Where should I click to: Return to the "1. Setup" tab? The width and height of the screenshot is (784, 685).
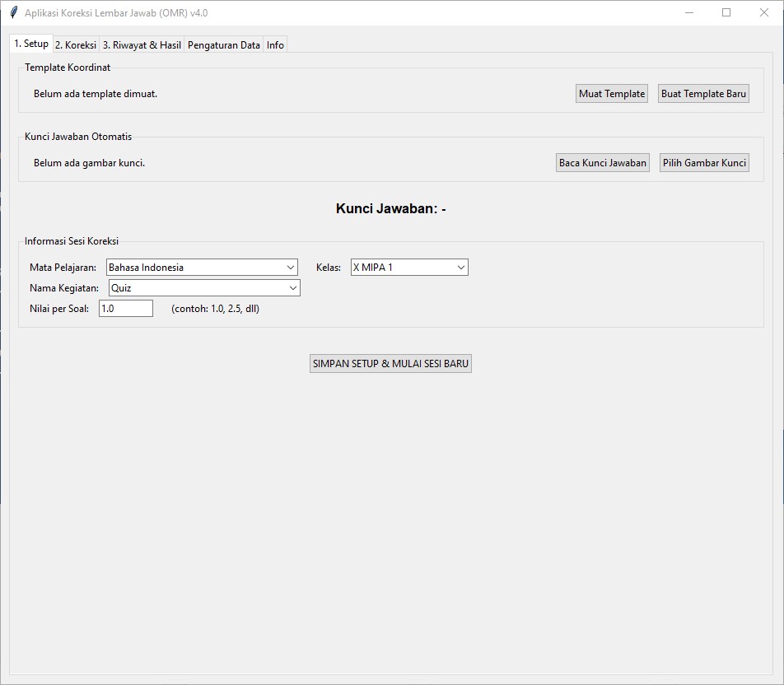[30, 43]
